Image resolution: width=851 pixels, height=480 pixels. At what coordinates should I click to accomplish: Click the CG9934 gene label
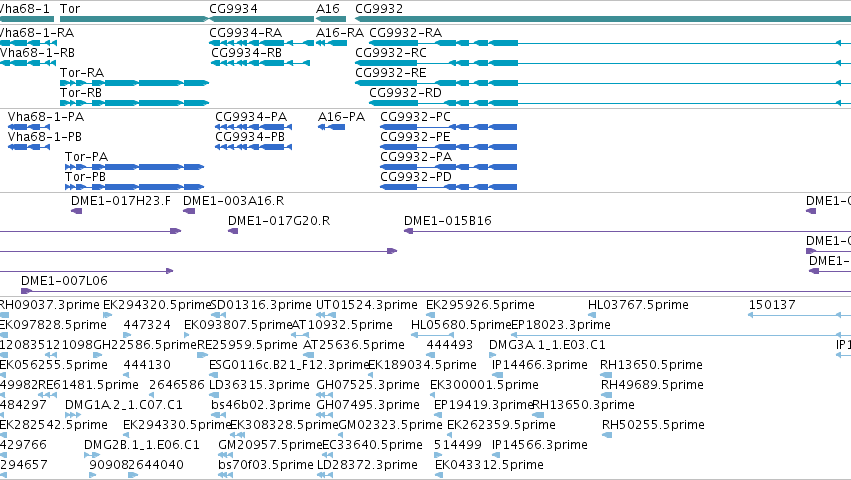(x=233, y=9)
